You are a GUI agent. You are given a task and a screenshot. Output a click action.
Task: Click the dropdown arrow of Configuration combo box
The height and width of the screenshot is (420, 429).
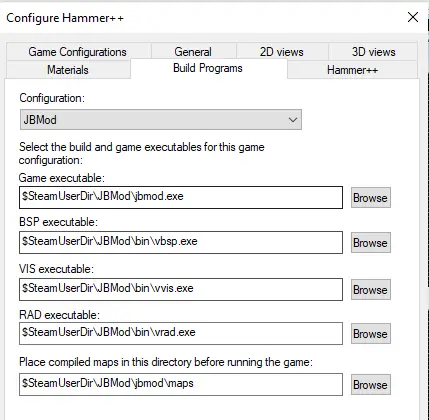(293, 120)
